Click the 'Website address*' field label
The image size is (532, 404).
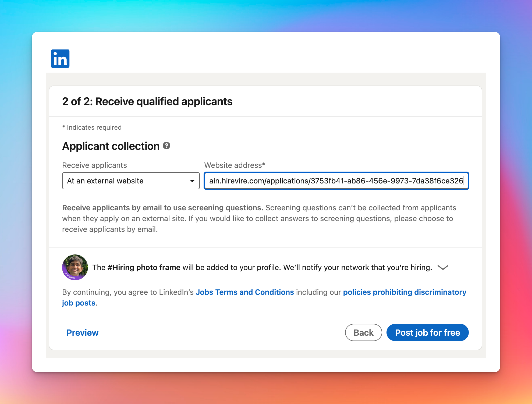click(x=235, y=165)
